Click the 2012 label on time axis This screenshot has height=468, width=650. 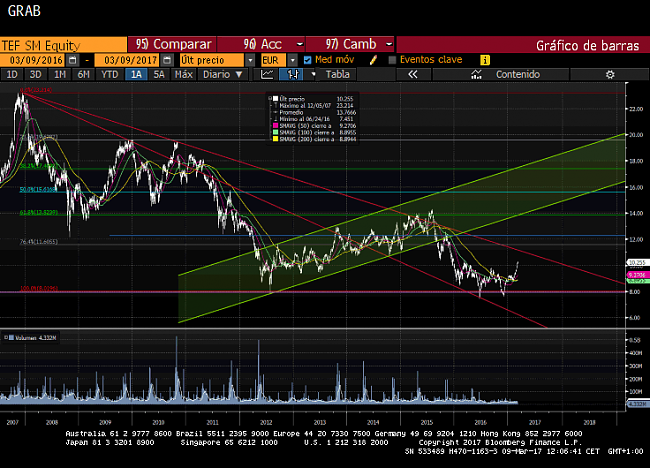tap(266, 422)
